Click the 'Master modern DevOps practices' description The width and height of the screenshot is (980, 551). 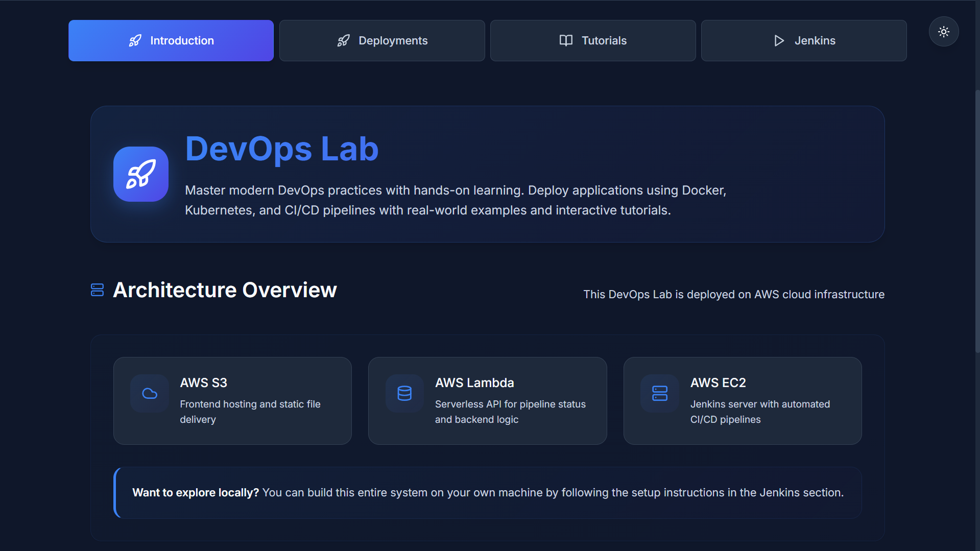click(x=456, y=200)
